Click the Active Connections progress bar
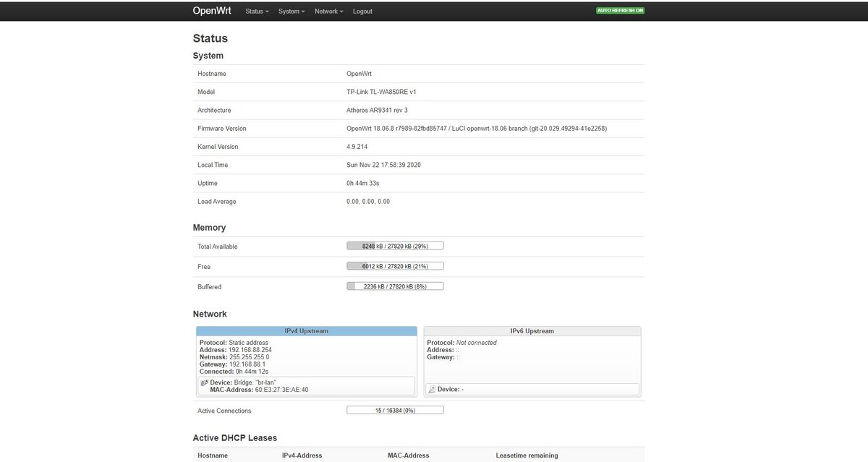Viewport: 868px width, 462px height. click(x=395, y=410)
